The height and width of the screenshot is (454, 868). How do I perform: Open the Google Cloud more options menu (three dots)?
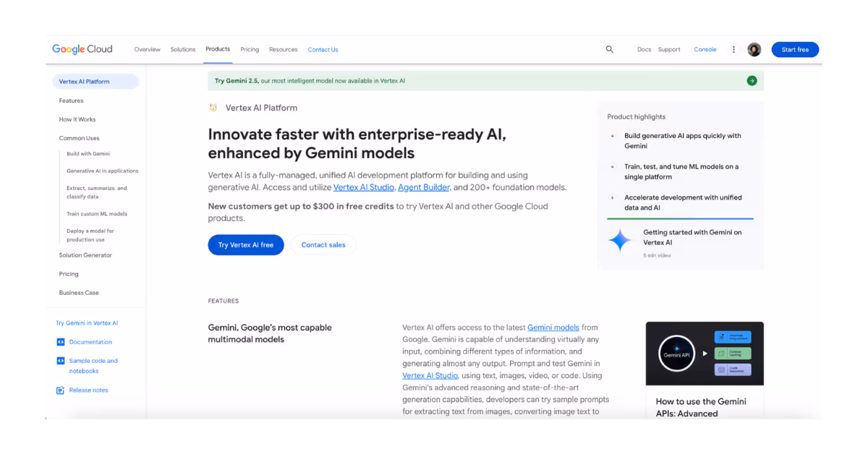(x=733, y=49)
